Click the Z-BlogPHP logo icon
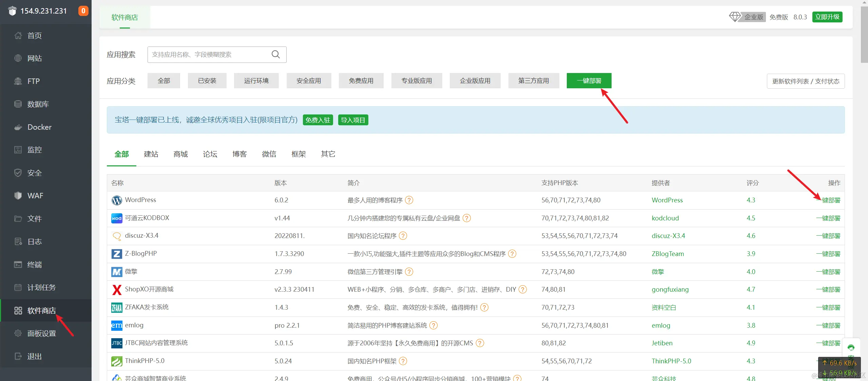 click(117, 254)
